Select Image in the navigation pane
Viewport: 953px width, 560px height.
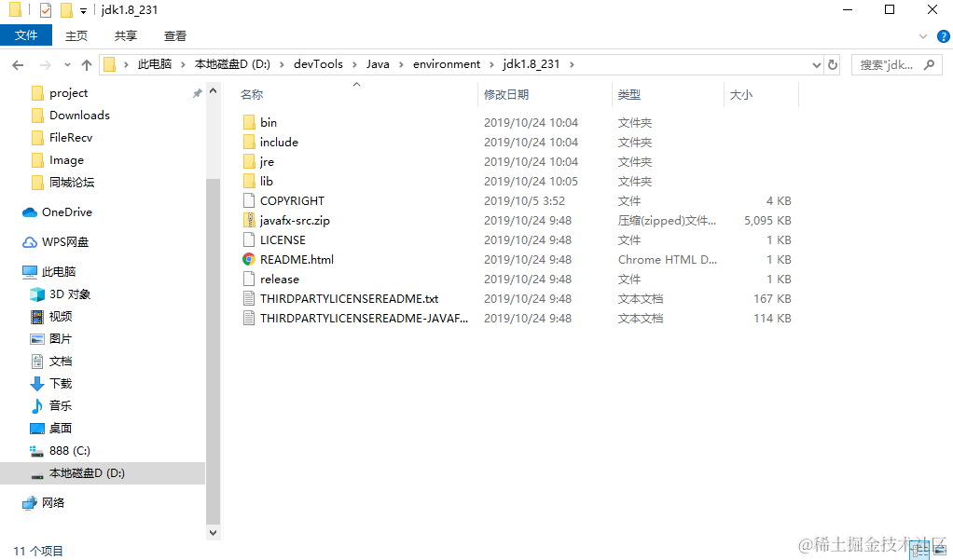point(66,160)
